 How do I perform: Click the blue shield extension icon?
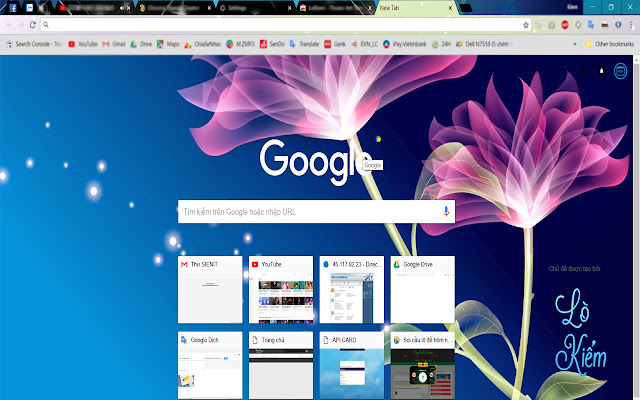tap(618, 25)
